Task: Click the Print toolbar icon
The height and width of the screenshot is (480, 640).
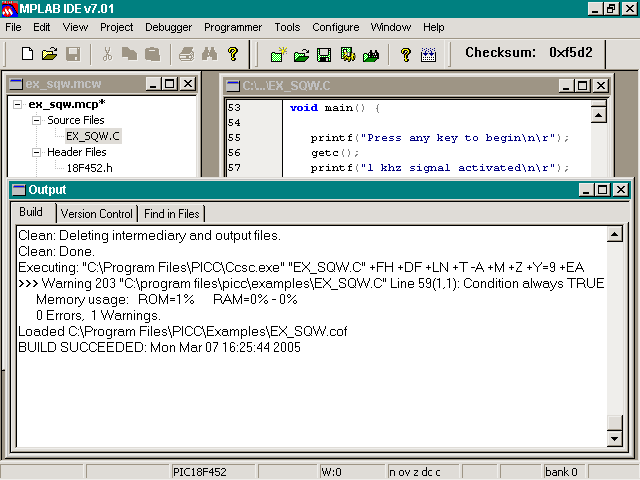Action: (x=187, y=54)
